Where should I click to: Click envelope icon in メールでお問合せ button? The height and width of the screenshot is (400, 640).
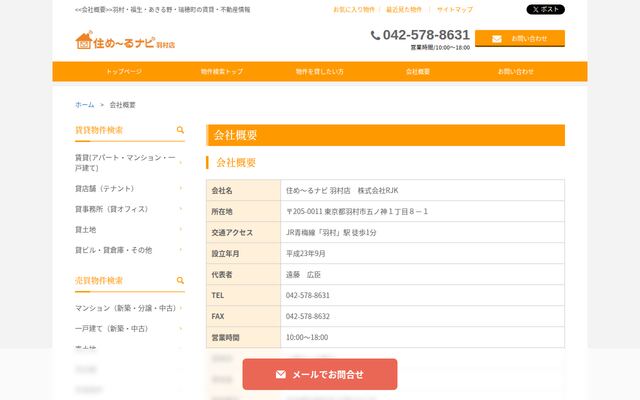(280, 374)
